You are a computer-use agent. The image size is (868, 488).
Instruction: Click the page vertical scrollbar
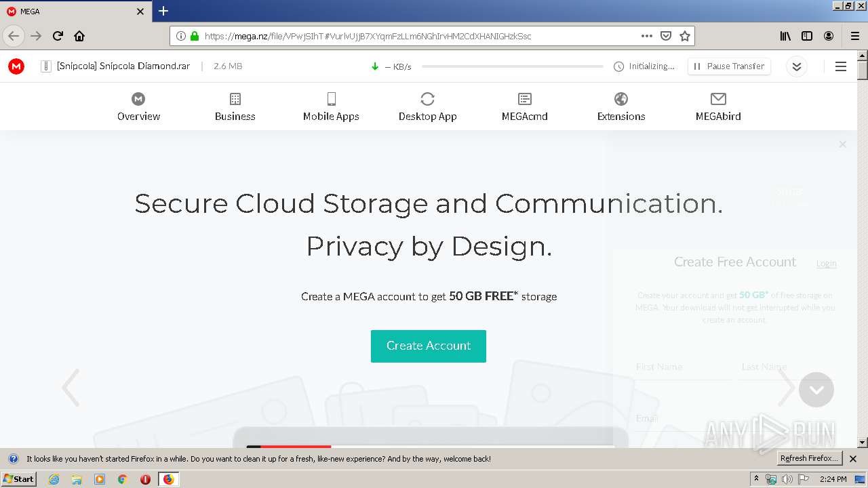click(x=863, y=248)
